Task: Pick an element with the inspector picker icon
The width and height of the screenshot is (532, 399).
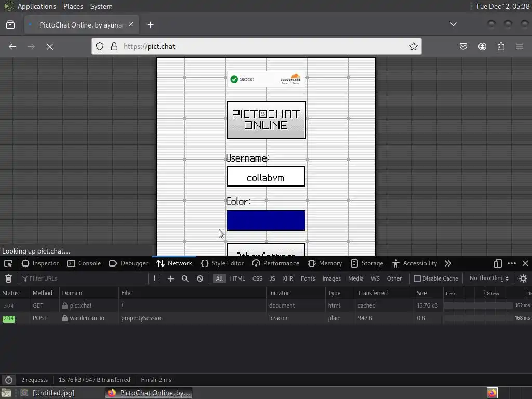Action: [8, 263]
